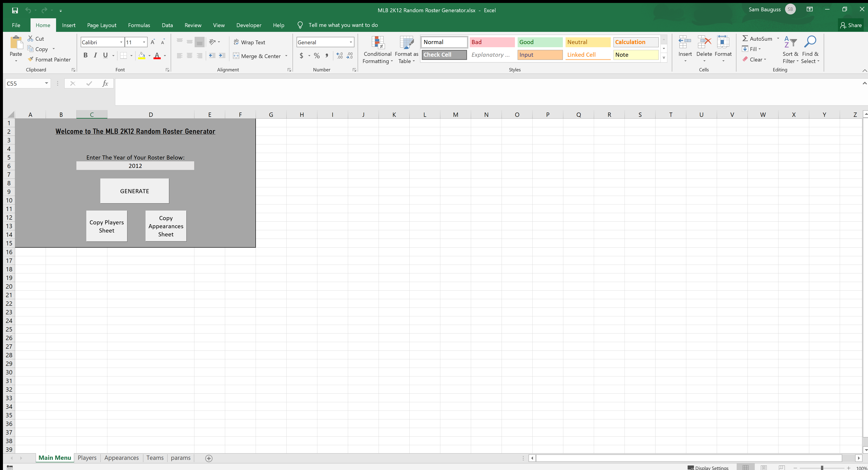Image resolution: width=868 pixels, height=470 pixels.
Task: Save the workbook with the floppy icon
Action: click(x=15, y=10)
